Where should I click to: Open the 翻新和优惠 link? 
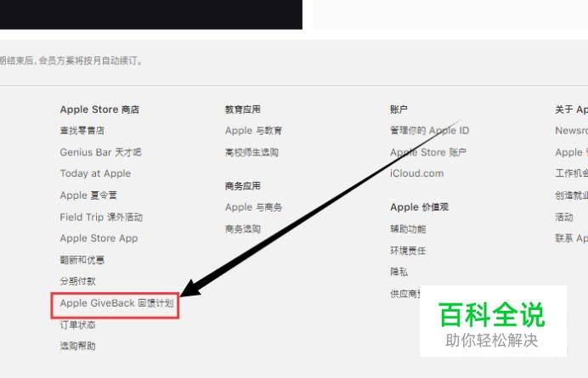click(x=82, y=260)
